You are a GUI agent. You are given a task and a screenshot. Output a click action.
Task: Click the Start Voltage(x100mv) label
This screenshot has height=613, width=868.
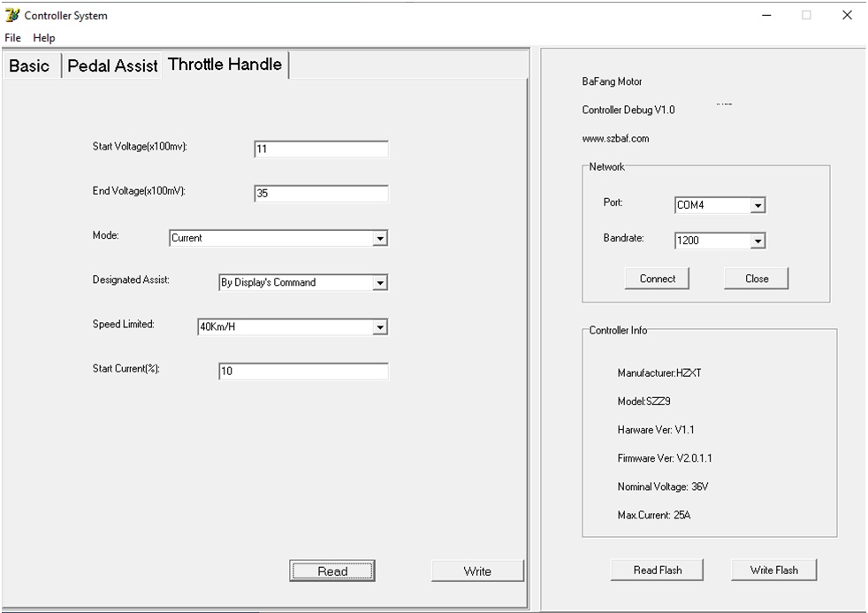(140, 147)
